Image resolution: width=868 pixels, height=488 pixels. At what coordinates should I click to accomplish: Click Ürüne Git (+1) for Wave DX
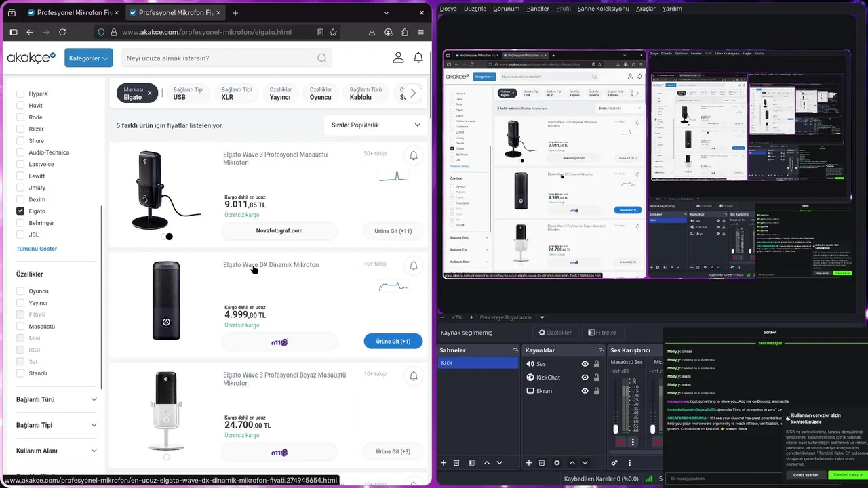[x=393, y=342]
